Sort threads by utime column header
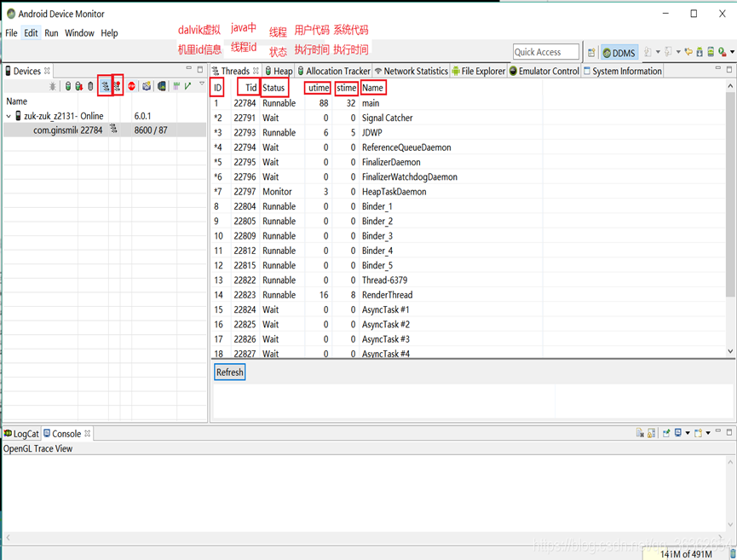Image resolution: width=737 pixels, height=560 pixels. pos(319,88)
